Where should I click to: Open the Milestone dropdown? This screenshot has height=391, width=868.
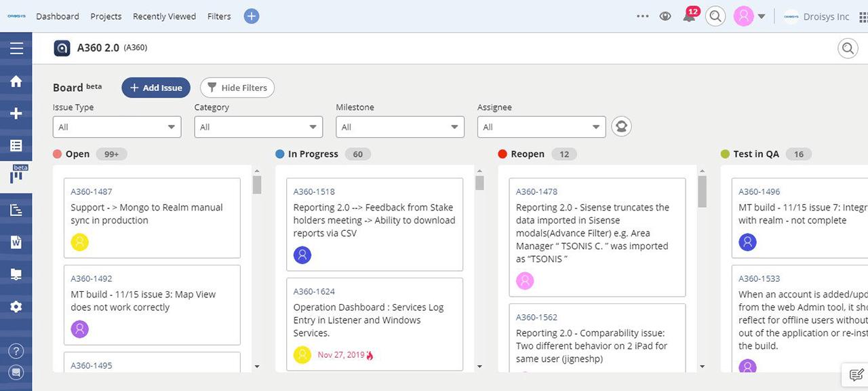[x=399, y=126]
